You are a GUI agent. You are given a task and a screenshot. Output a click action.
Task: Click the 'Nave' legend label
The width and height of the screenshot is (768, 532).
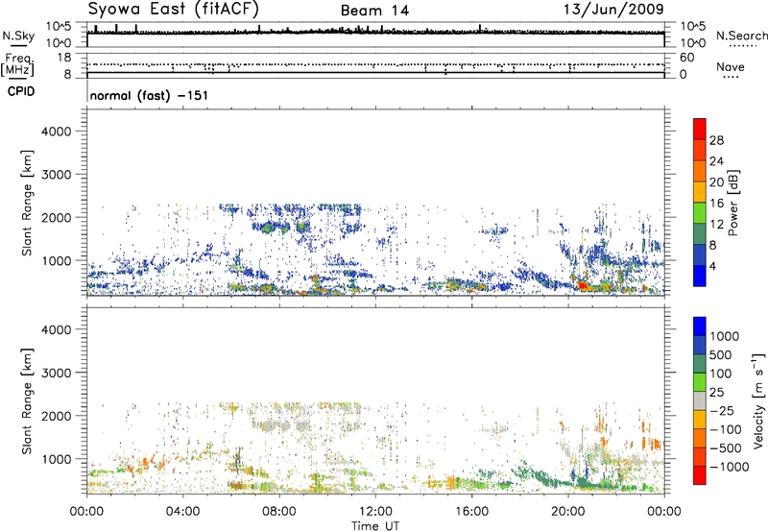coord(731,67)
